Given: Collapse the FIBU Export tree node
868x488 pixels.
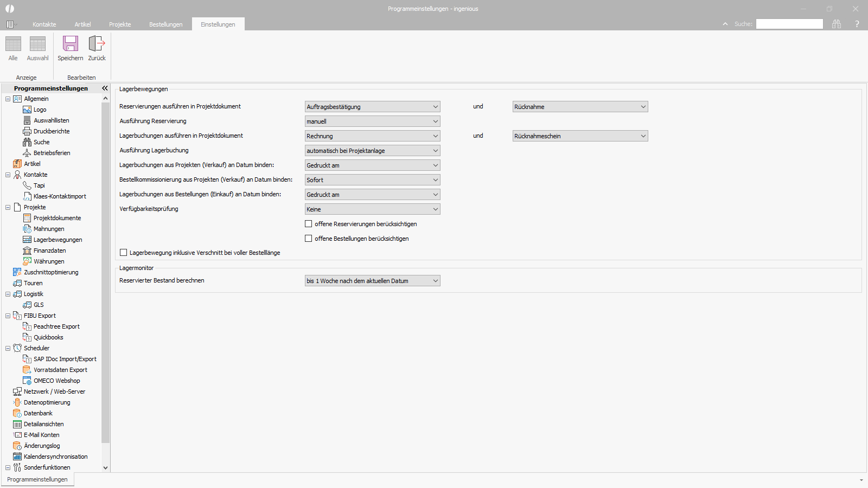Looking at the screenshot, I should pyautogui.click(x=8, y=316).
